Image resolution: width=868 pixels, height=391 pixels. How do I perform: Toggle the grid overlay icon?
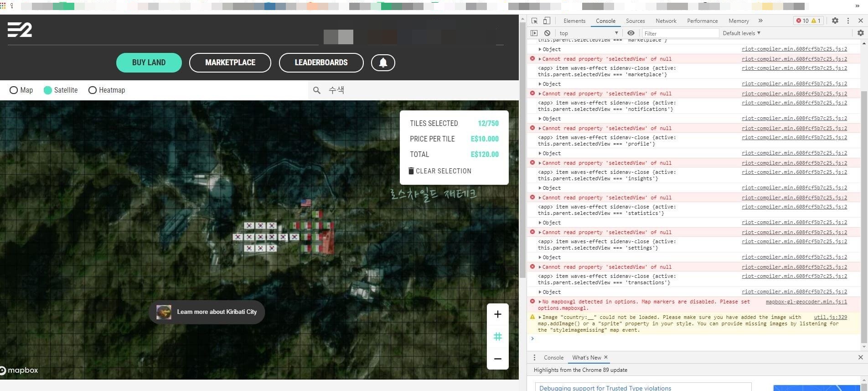[x=498, y=337]
